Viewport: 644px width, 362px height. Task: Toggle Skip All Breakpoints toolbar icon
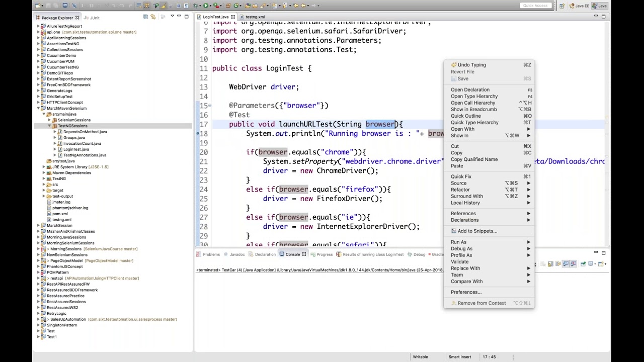pos(74,6)
